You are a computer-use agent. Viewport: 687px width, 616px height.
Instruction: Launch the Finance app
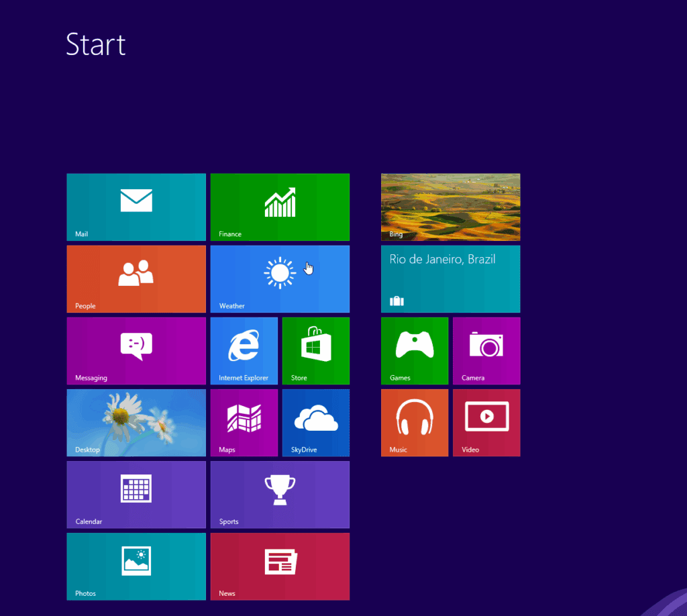click(x=280, y=207)
